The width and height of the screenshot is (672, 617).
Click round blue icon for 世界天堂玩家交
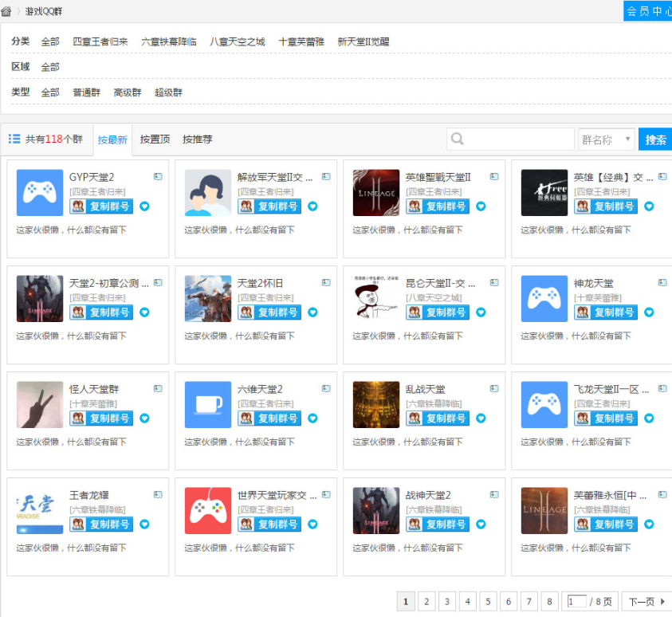[x=312, y=524]
